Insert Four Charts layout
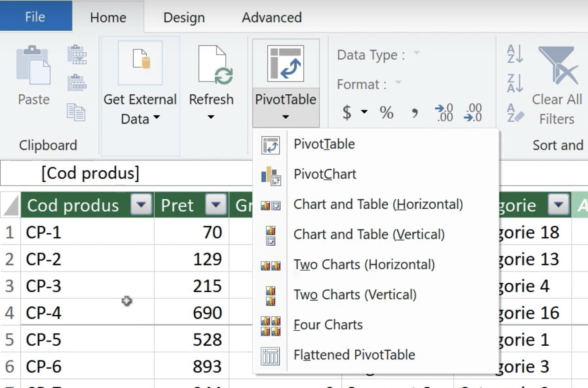The width and height of the screenshot is (588, 388). tap(328, 325)
